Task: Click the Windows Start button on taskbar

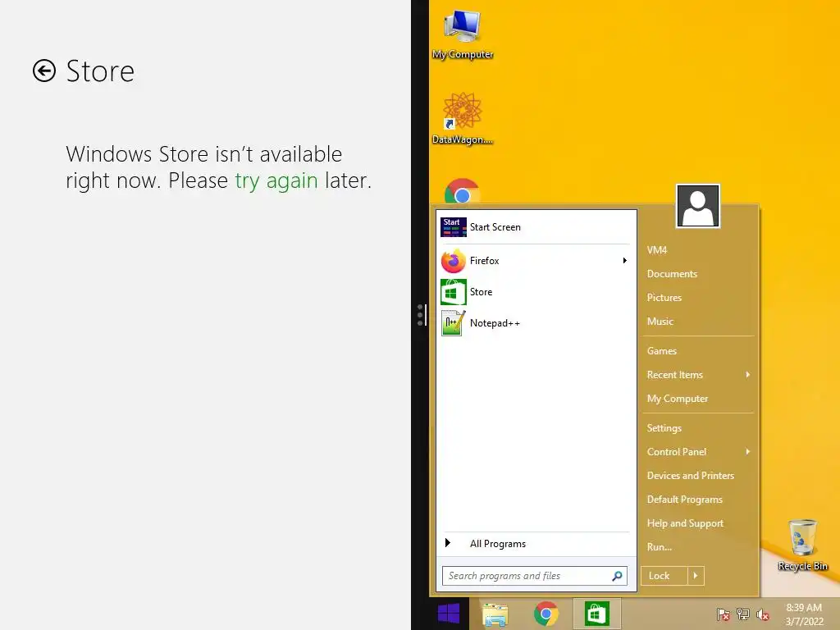Action: coord(449,614)
